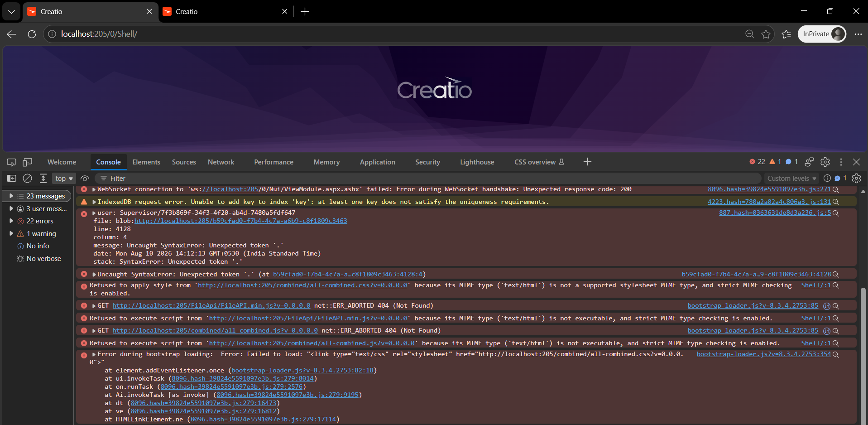Close the DevTools panel
The height and width of the screenshot is (425, 868).
click(856, 162)
